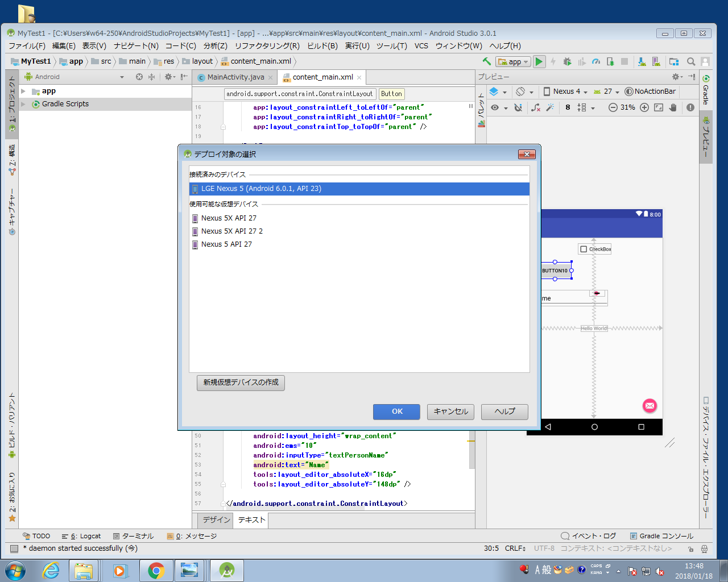Click キャンセル in the deploy dialog
728x582 pixels.
(x=450, y=411)
